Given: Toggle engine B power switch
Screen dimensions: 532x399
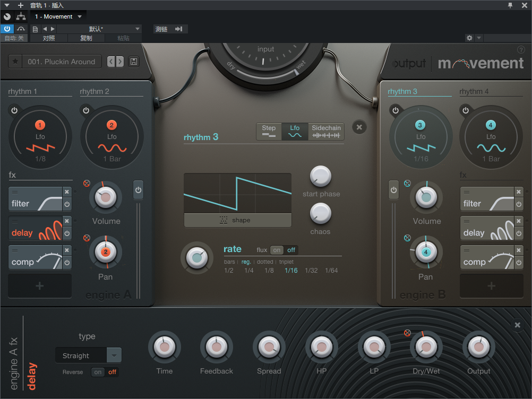Looking at the screenshot, I should pos(393,190).
